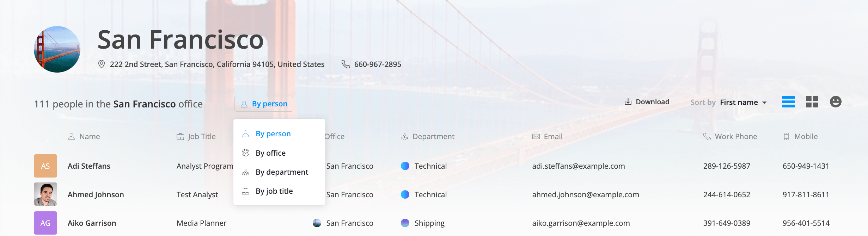
Task: Click the phone icon beside 660-967-2895
Action: pos(346,64)
